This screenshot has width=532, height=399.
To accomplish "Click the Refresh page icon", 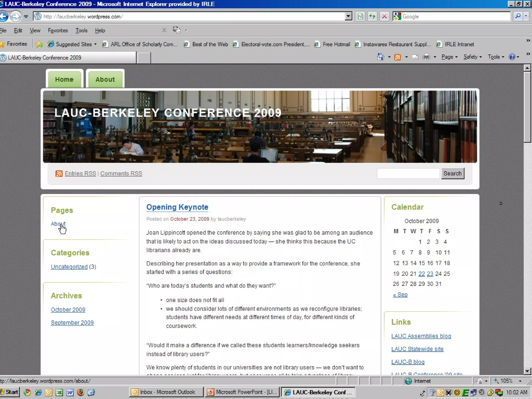I will (372, 16).
